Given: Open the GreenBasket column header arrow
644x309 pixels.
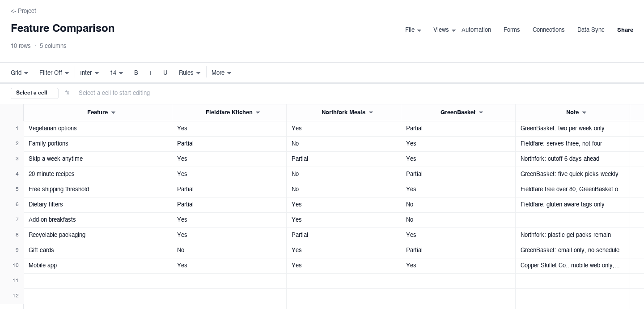Looking at the screenshot, I should (x=481, y=113).
